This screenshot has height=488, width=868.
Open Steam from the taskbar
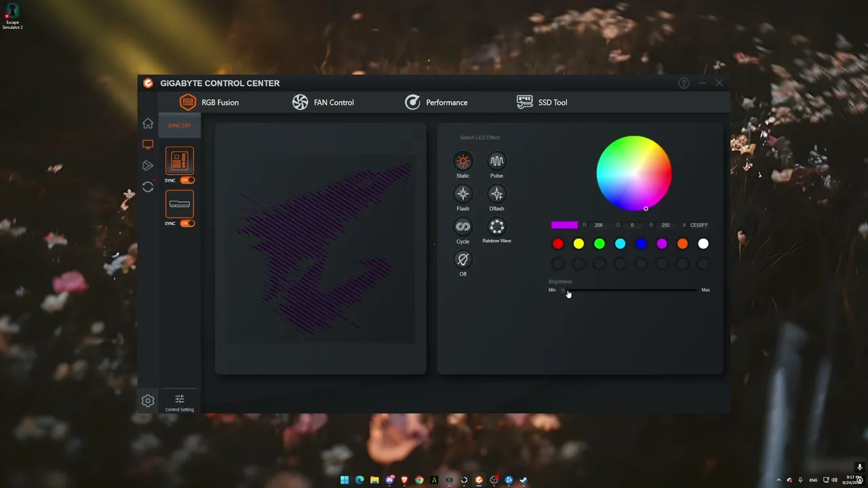524,480
